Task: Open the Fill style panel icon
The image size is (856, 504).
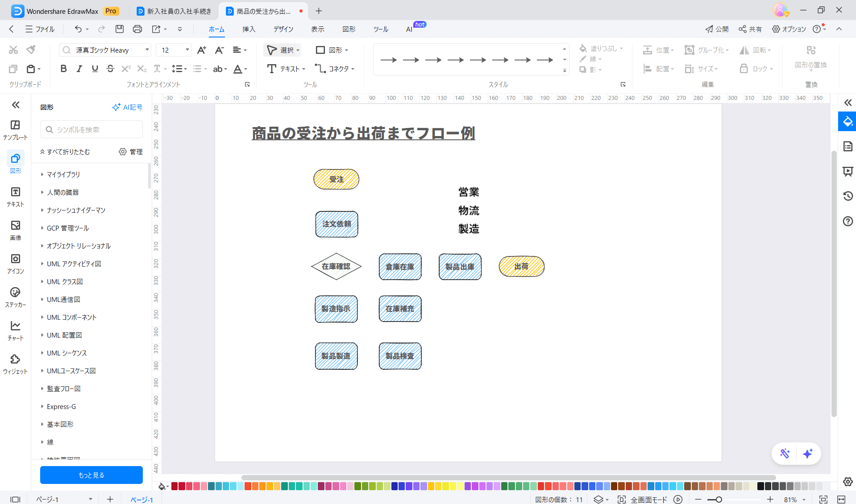Action: 848,121
